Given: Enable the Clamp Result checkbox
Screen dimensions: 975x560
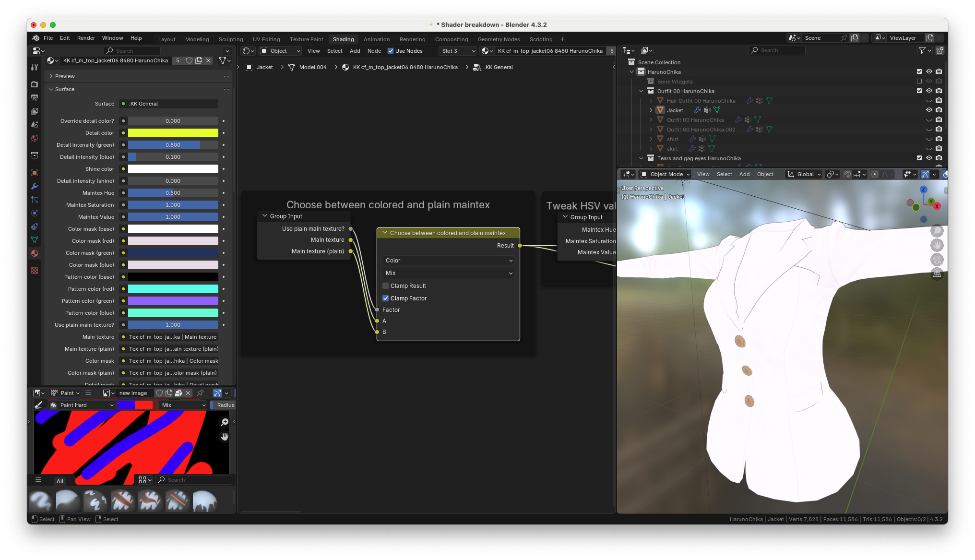Looking at the screenshot, I should point(385,286).
